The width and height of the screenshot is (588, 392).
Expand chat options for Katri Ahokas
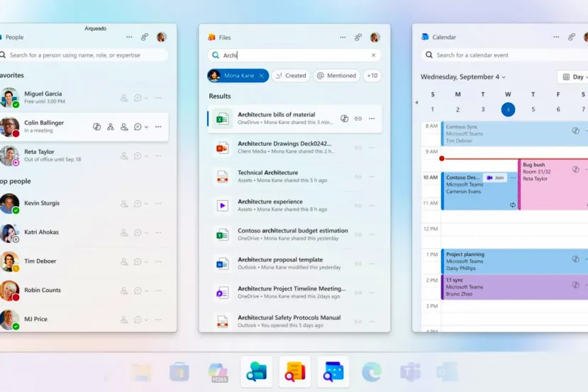click(146, 233)
